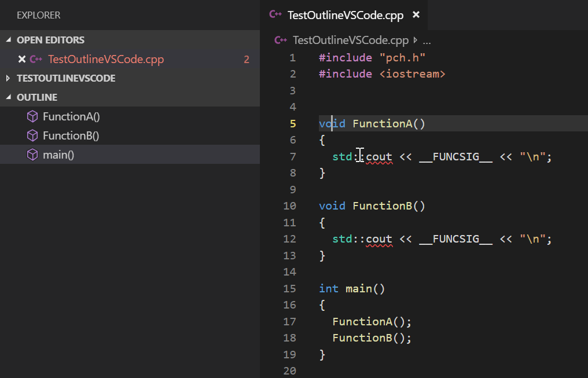The height and width of the screenshot is (378, 588).
Task: Click the X to close TestOutlineVSCode.cpp in Open Editors
Action: pyautogui.click(x=21, y=58)
